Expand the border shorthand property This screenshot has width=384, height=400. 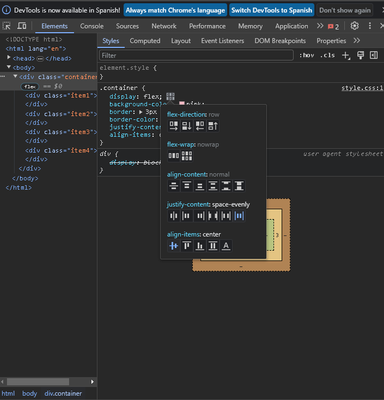pos(141,112)
